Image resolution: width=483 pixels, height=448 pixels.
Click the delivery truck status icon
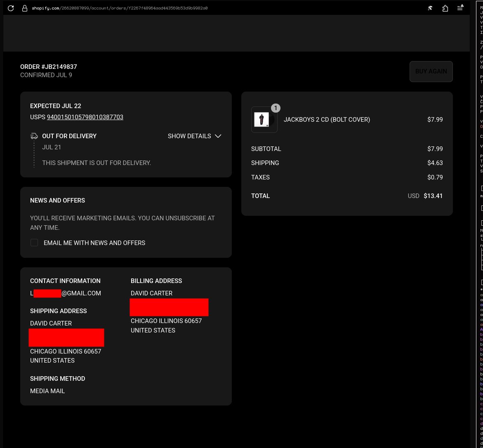click(34, 136)
